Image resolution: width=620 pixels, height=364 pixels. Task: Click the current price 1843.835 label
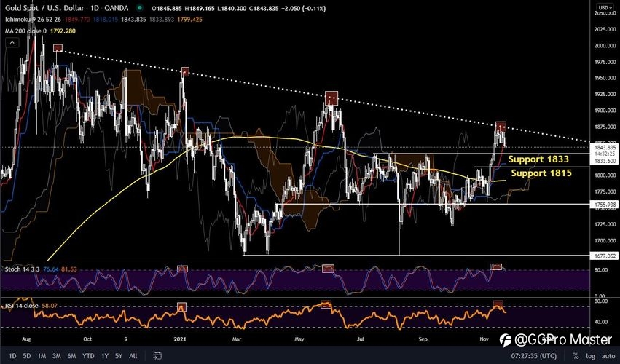(604, 147)
